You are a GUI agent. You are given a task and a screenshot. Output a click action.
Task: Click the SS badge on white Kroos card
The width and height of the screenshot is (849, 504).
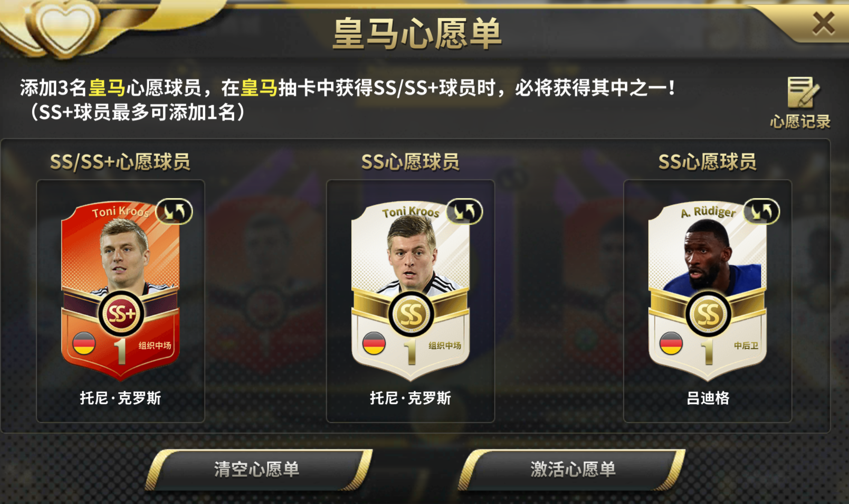pyautogui.click(x=411, y=313)
